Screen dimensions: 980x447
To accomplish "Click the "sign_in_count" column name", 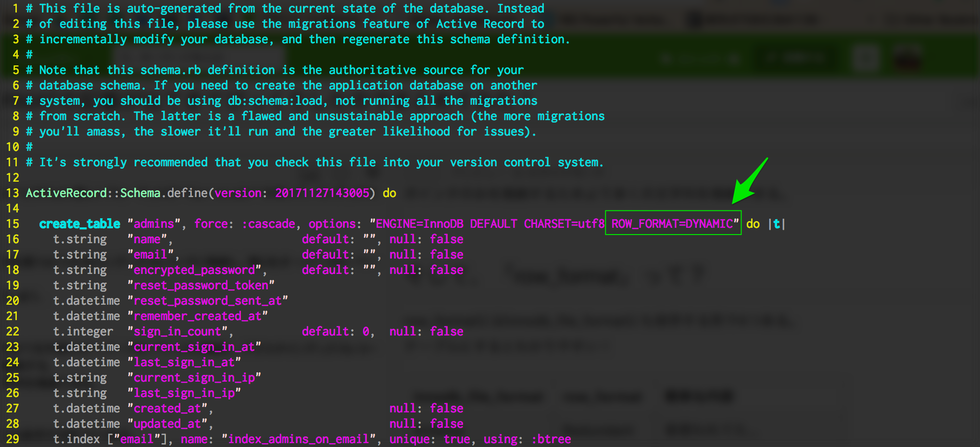I will pyautogui.click(x=177, y=332).
